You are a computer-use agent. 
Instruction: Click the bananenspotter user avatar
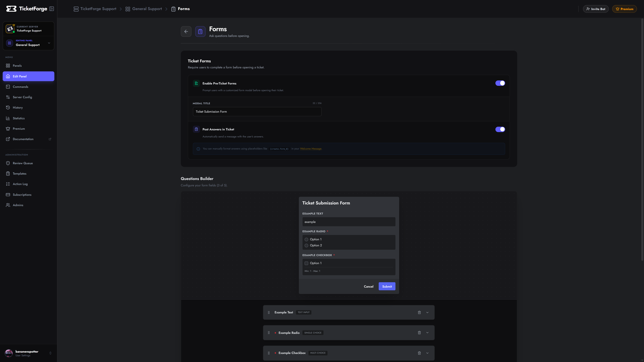[9, 353]
